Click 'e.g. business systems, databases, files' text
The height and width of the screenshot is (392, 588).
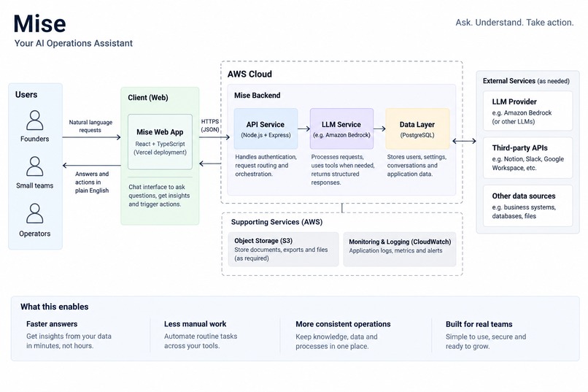(524, 212)
